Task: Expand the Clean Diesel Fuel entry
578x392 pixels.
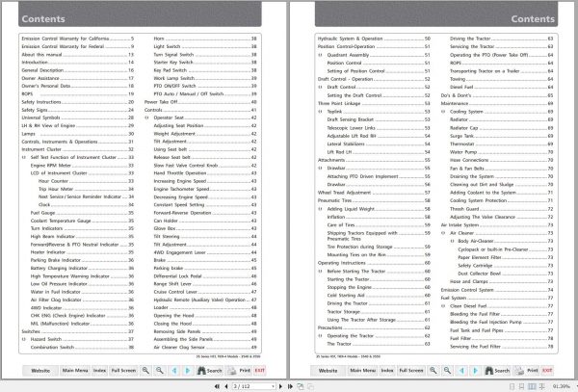Action: coord(443,306)
